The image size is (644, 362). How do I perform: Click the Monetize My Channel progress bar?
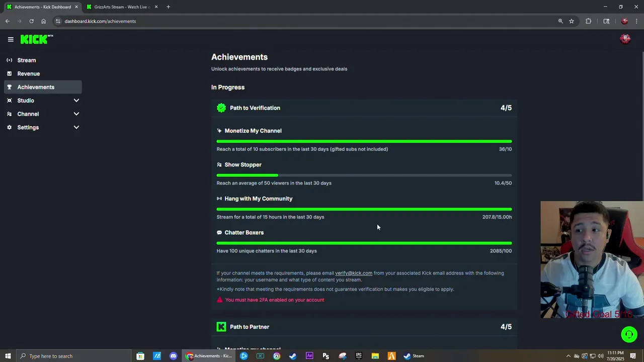coord(364,141)
